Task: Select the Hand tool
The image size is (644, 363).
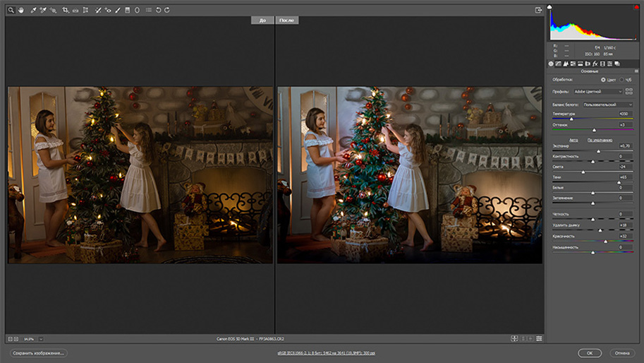Action: click(x=20, y=10)
